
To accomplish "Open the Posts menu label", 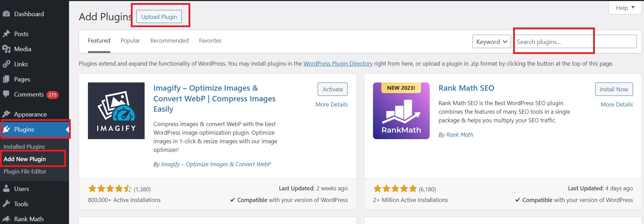I will pyautogui.click(x=21, y=34).
